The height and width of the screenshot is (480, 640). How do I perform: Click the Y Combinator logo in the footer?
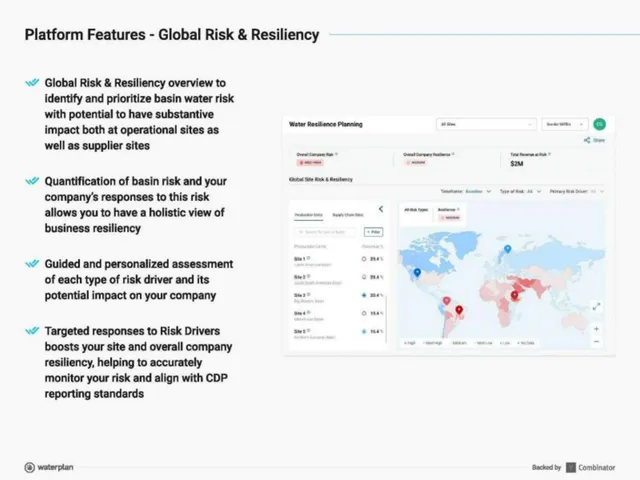coord(591,467)
